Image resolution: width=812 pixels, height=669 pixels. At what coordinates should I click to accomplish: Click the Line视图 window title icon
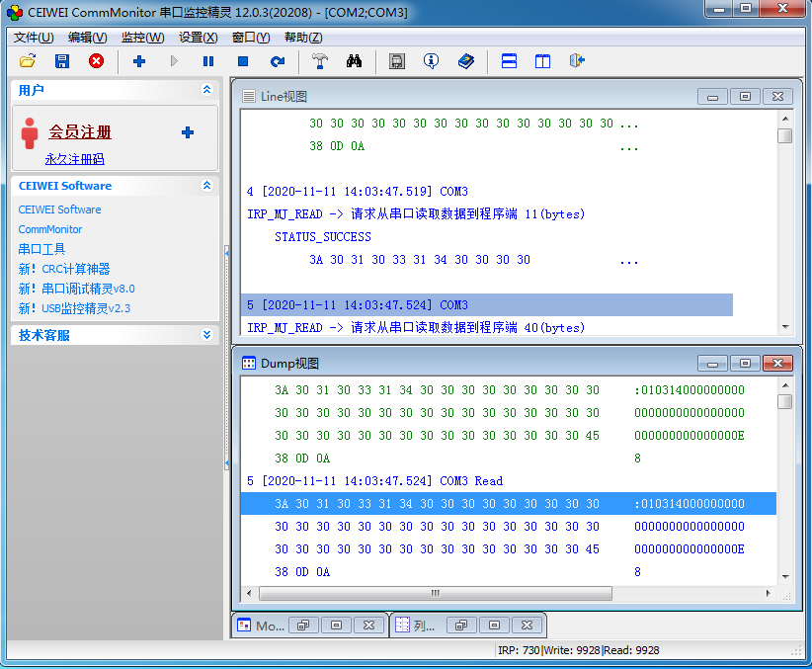[249, 97]
